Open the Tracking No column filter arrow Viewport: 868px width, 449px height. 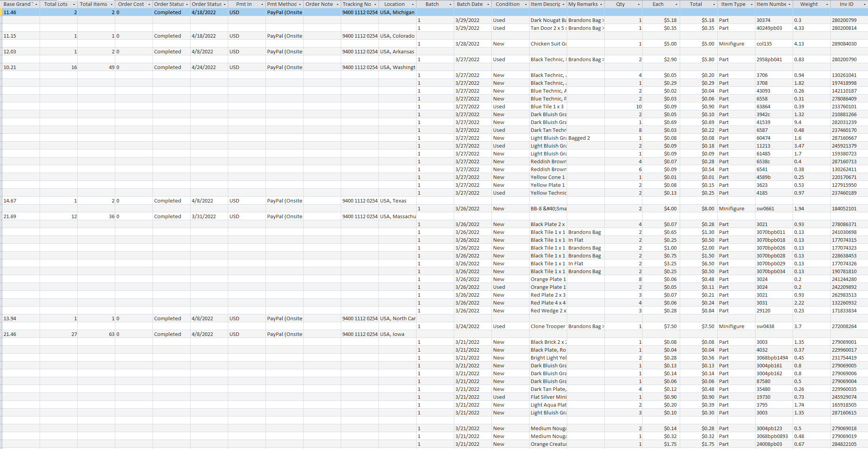tap(375, 4)
